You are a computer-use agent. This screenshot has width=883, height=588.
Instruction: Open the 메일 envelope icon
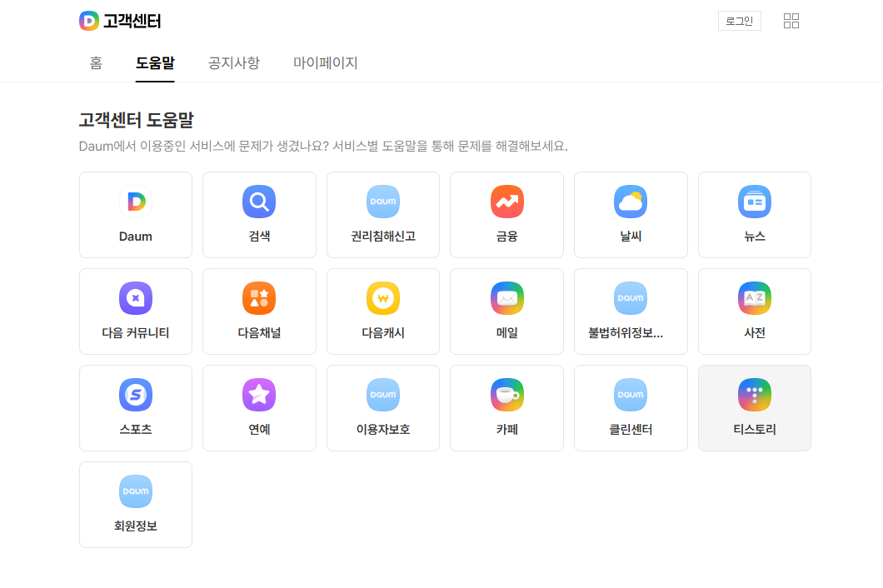click(x=506, y=298)
